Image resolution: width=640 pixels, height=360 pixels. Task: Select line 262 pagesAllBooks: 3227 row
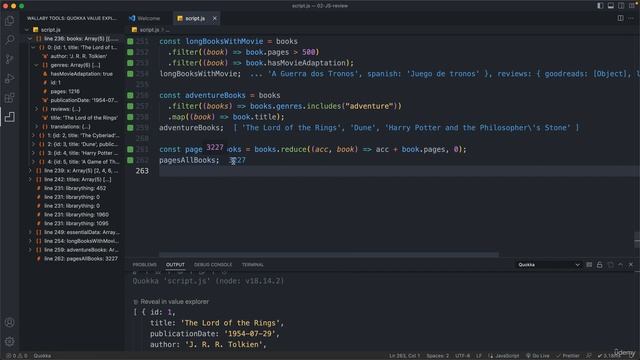coord(73,259)
